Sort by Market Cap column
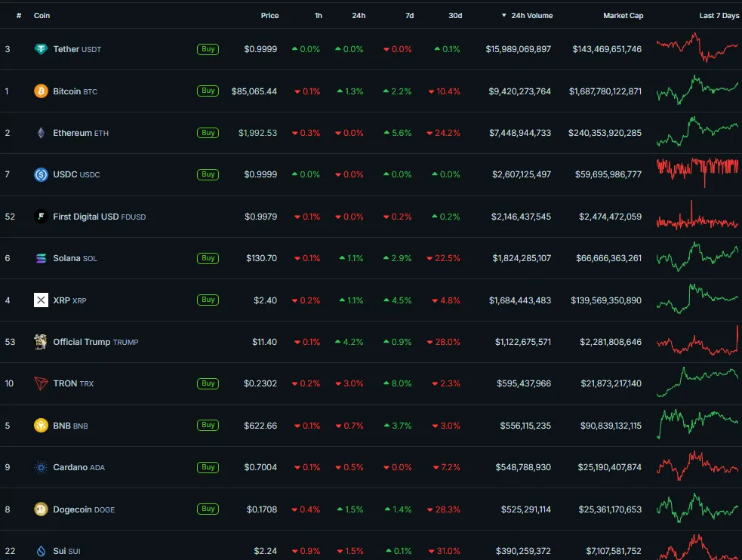Screen dimensions: 742x560 pos(623,16)
